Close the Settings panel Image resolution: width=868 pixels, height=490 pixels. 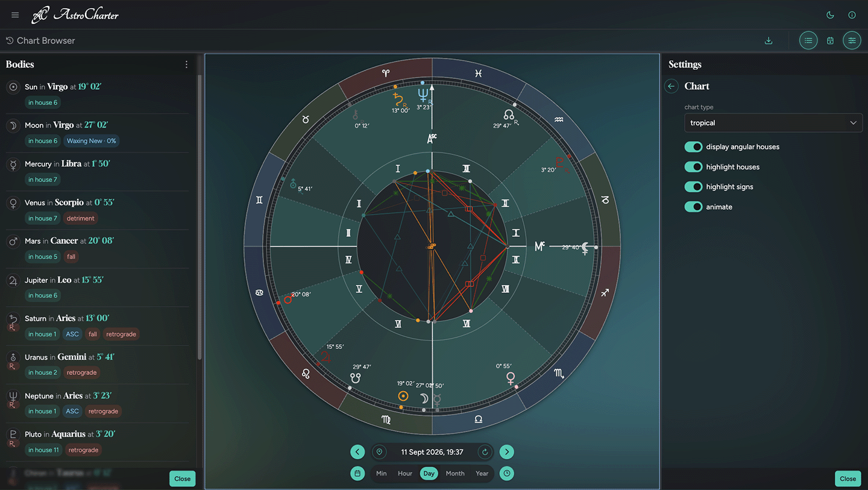pos(848,479)
